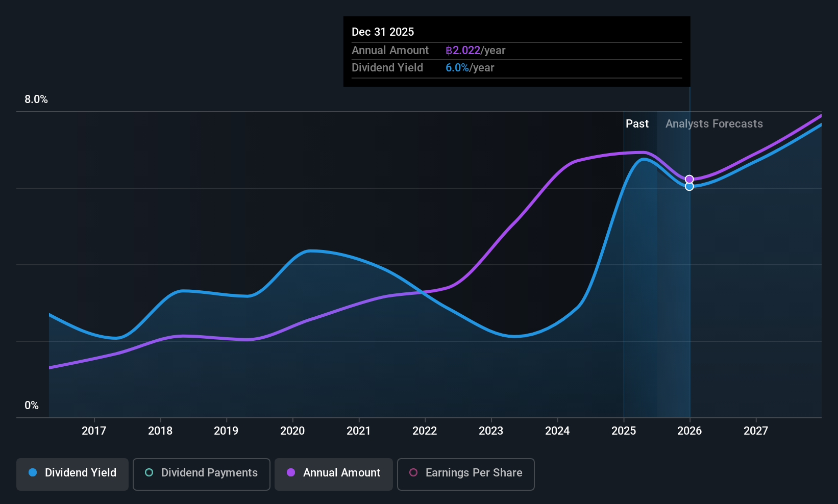
Task: Click the 6.0%/year dividend yield value
Action: pyautogui.click(x=470, y=68)
